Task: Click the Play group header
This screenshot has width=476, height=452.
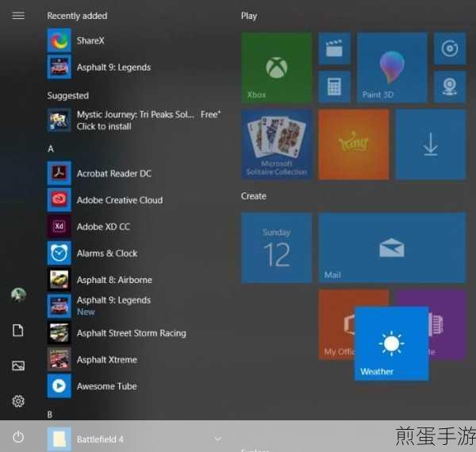Action: pyautogui.click(x=249, y=16)
